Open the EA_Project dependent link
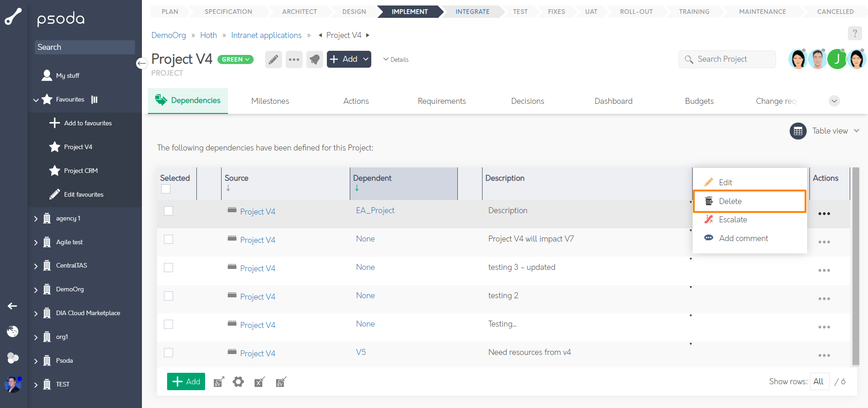Viewport: 868px width, 408px height. point(375,210)
